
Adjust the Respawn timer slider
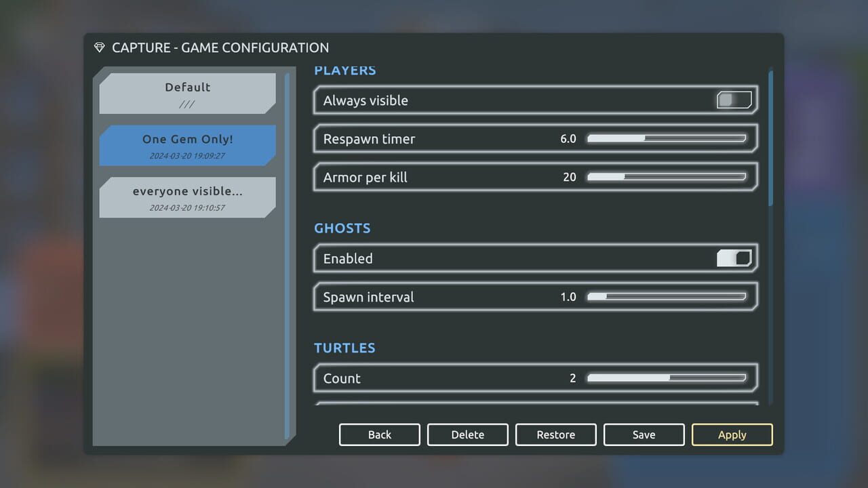(667, 138)
